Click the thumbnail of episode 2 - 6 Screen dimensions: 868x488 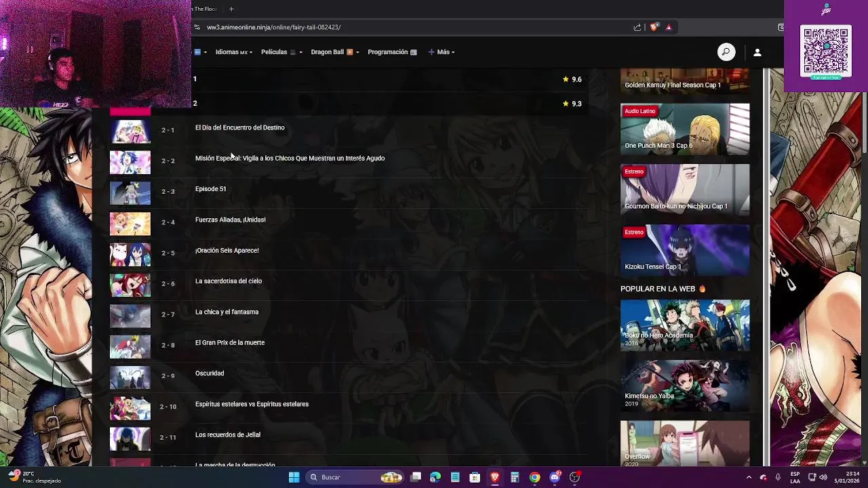pos(130,285)
